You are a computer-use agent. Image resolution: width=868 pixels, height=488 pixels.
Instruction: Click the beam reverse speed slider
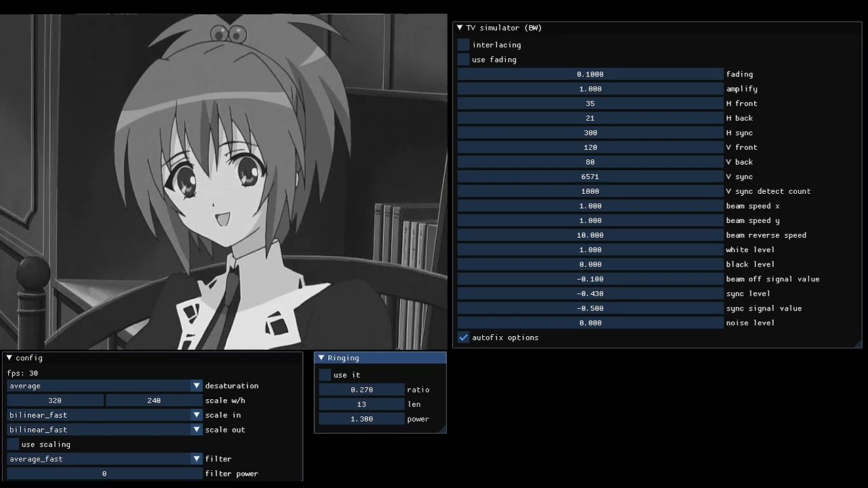pos(591,235)
